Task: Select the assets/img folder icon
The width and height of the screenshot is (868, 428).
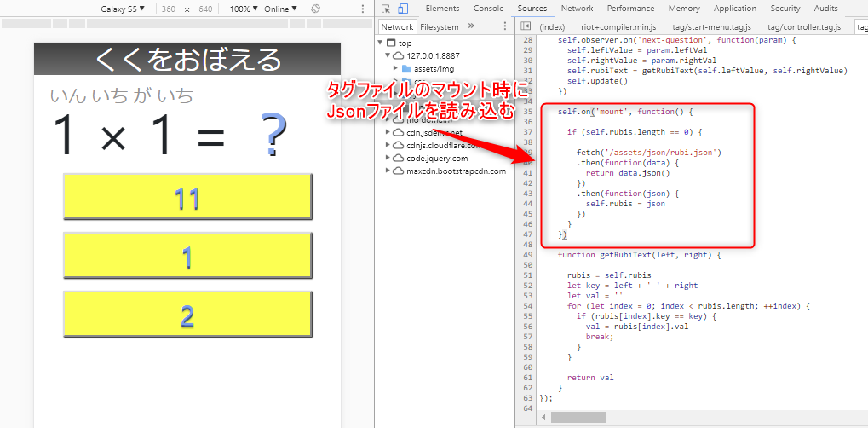Action: click(406, 68)
